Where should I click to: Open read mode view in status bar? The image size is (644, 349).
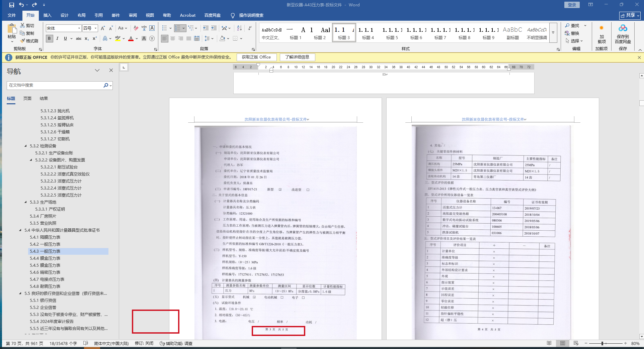click(549, 343)
